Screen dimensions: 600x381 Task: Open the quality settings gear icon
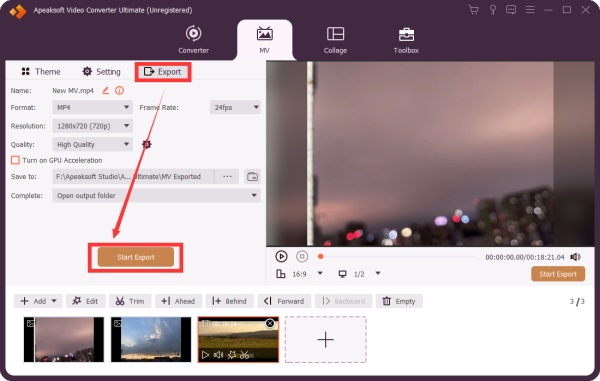[147, 144]
